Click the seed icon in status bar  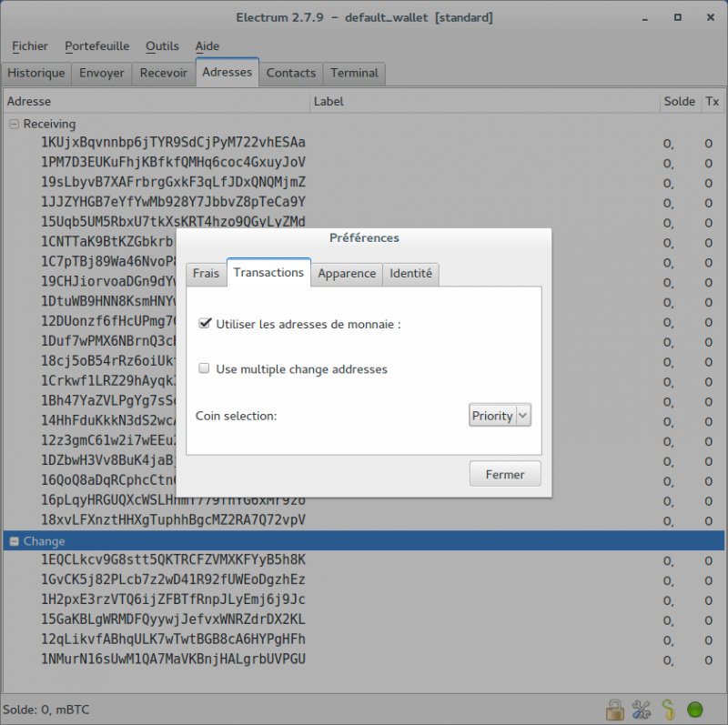[668, 710]
